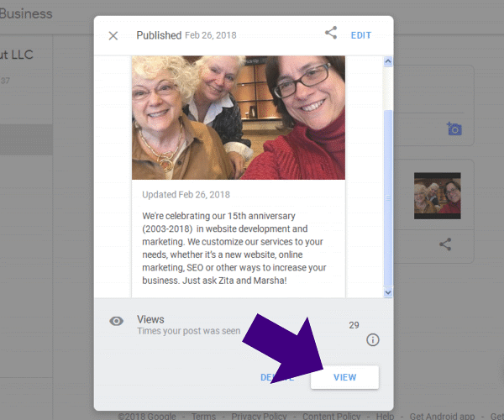504x420 pixels.
Task: Close the post dialog with the X icon
Action: 113,36
